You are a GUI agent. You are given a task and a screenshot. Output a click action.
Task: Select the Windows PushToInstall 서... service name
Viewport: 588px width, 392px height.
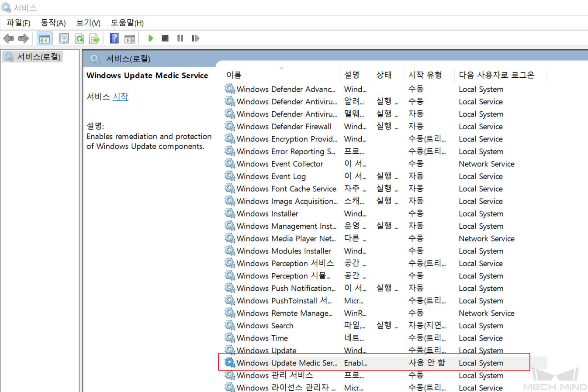click(x=284, y=301)
